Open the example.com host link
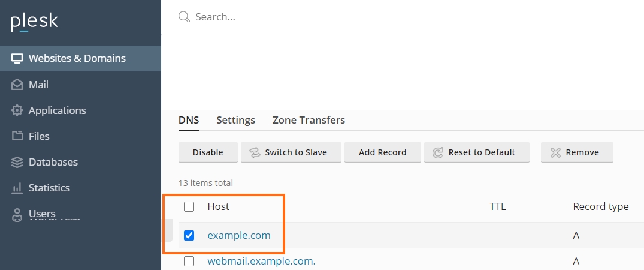 239,236
